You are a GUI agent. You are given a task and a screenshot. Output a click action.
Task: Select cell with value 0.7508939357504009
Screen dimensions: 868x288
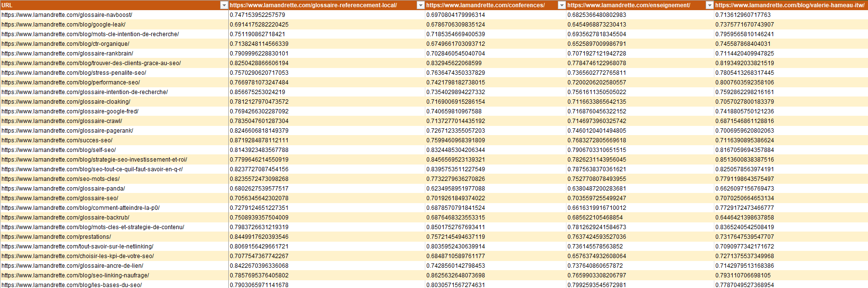327,218
